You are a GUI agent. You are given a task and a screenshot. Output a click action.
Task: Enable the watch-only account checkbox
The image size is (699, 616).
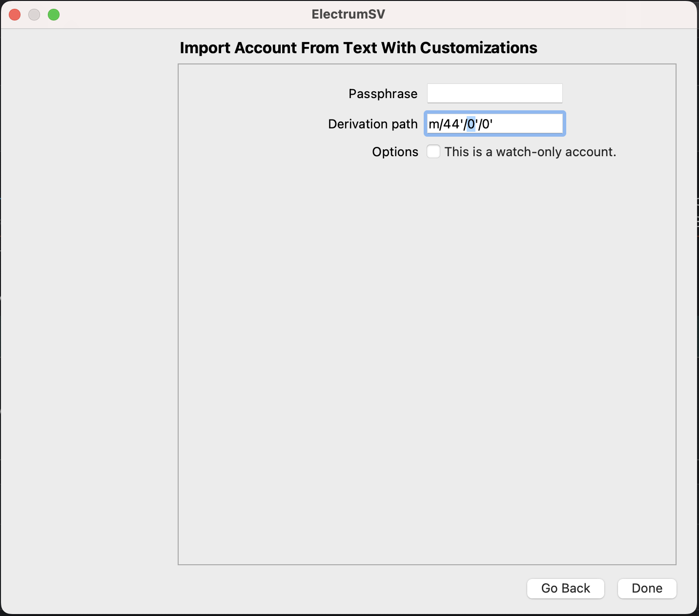coord(433,152)
